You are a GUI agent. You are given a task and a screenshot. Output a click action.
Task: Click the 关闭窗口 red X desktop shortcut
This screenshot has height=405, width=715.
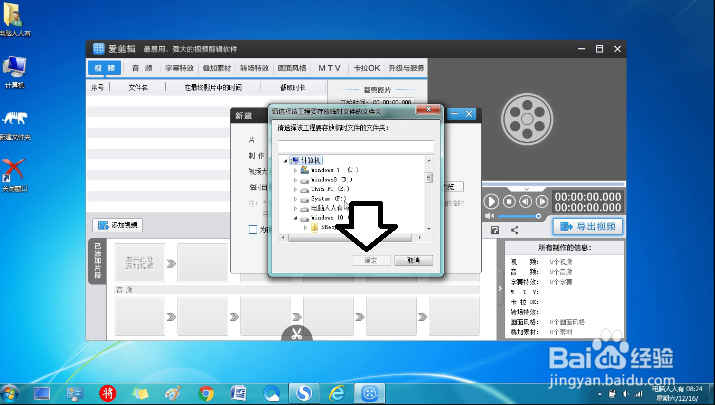coord(14,176)
